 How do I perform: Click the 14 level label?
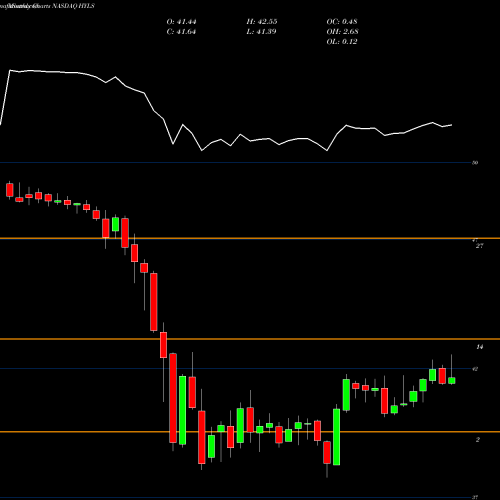click(479, 347)
